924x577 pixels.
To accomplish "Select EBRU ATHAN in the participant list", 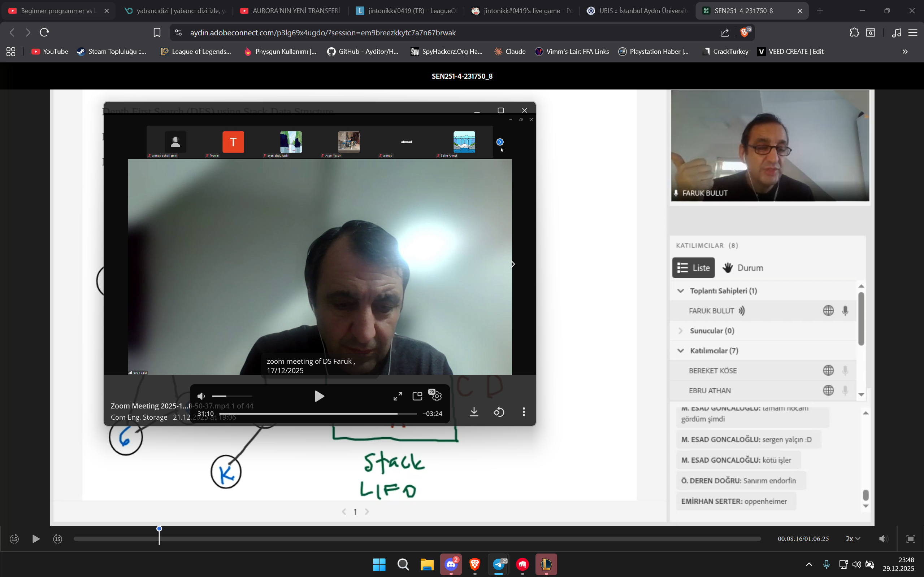I will [x=763, y=390].
